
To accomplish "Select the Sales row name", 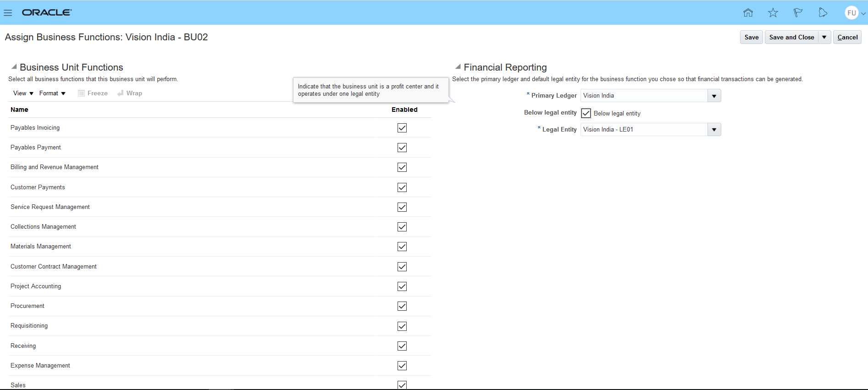I will click(x=18, y=385).
